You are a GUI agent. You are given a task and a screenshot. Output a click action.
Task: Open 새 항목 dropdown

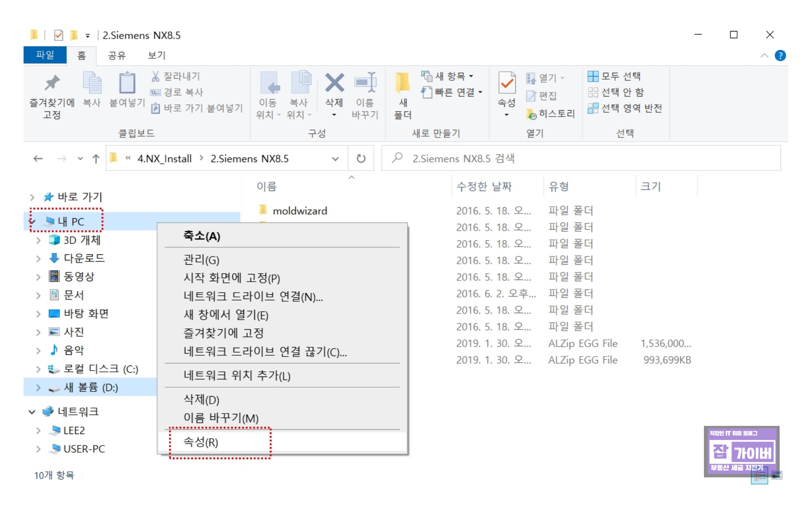(447, 77)
